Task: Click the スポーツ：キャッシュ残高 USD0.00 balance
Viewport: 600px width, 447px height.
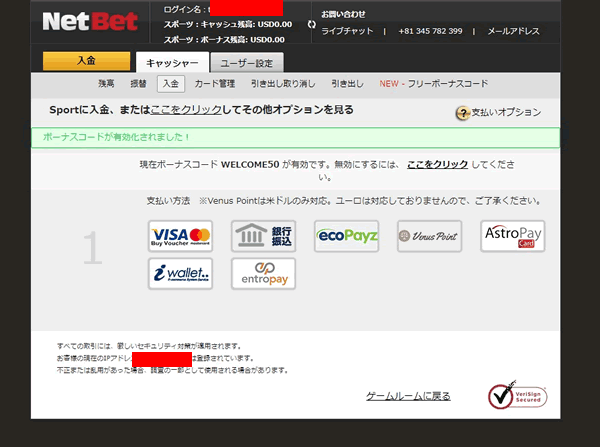Action: coord(228,24)
